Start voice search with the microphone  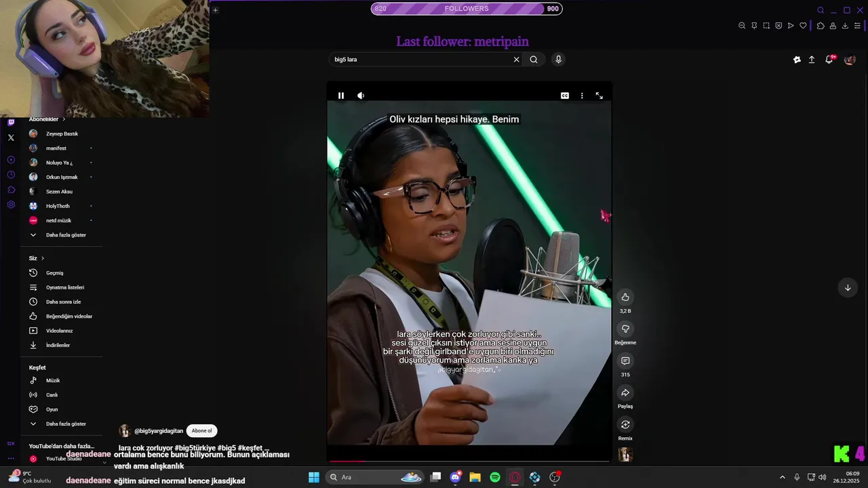click(558, 60)
